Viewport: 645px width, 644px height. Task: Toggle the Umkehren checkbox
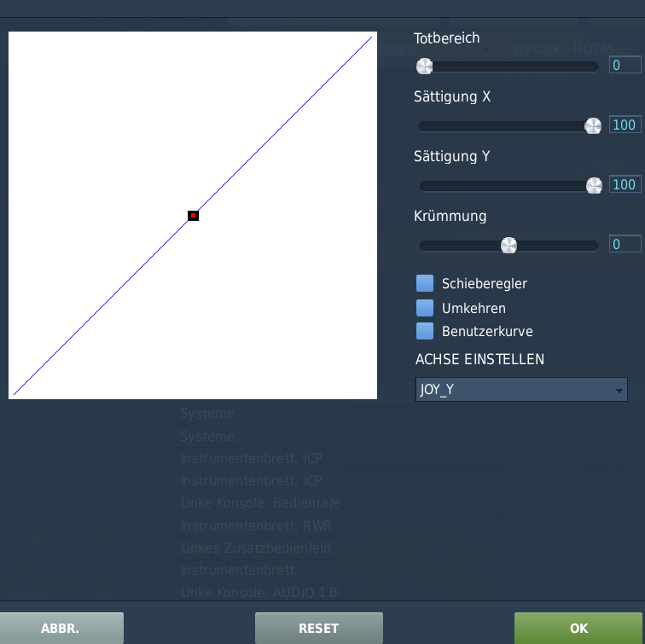tap(425, 308)
